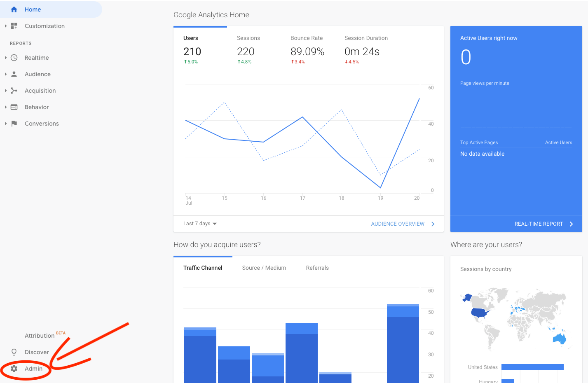This screenshot has width=588, height=383.
Task: Open the Audience Overview link
Action: tap(398, 224)
